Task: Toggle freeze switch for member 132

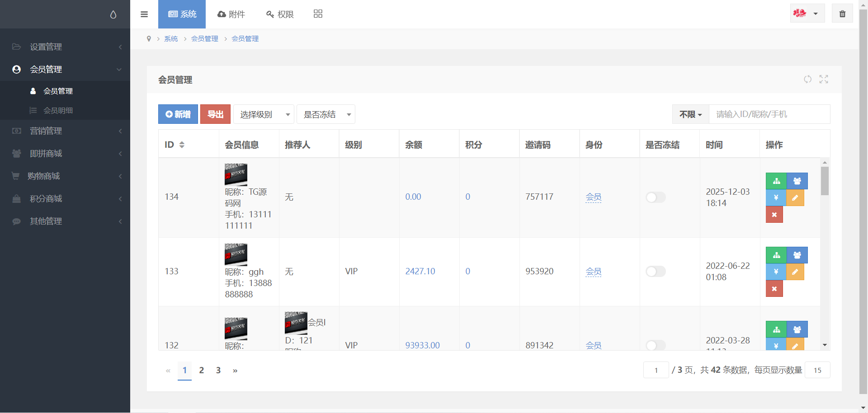Action: 655,345
